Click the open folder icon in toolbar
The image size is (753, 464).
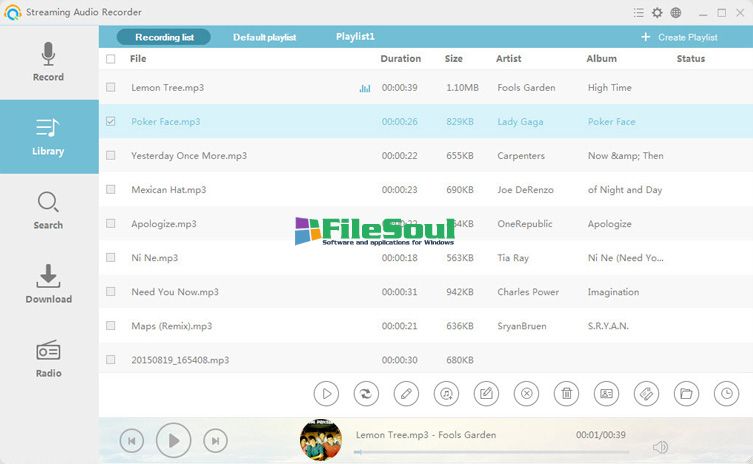pyautogui.click(x=686, y=393)
